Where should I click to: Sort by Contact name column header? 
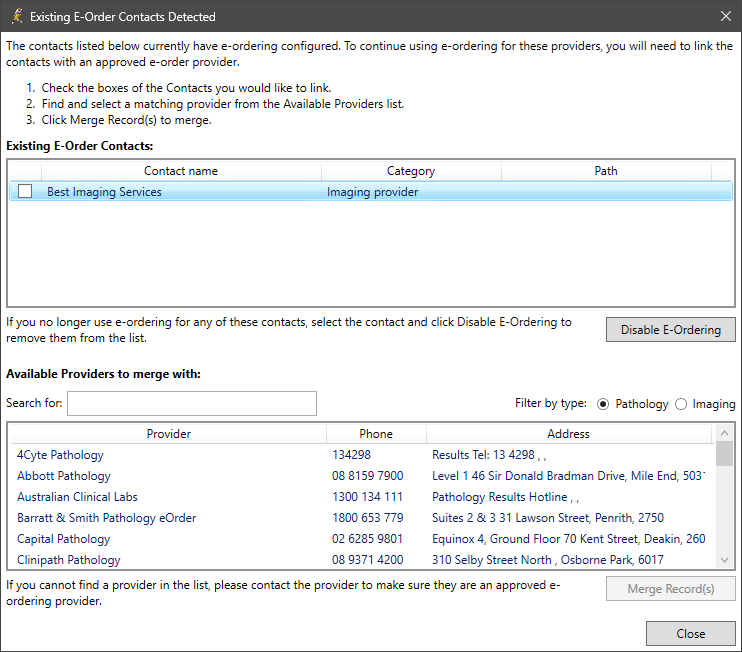coord(181,171)
